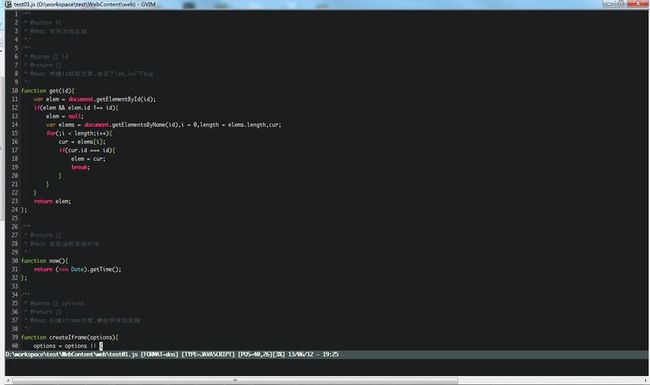Click line number 33 in the gutter
650x385 pixels.
pos(15,286)
